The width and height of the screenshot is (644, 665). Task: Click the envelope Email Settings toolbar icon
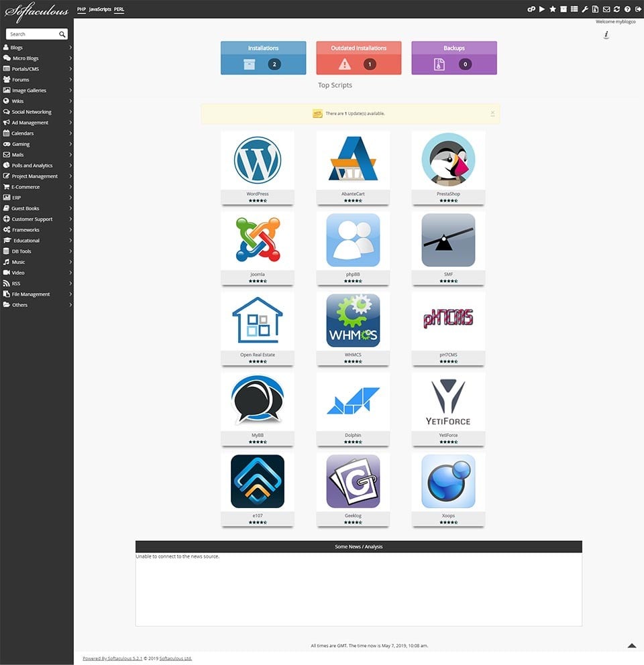pyautogui.click(x=606, y=9)
